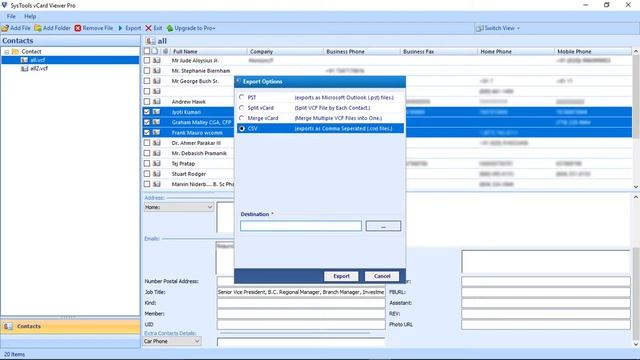Click the Job Title text field
Screen dimensions: 640x360
pyautogui.click(x=301, y=292)
